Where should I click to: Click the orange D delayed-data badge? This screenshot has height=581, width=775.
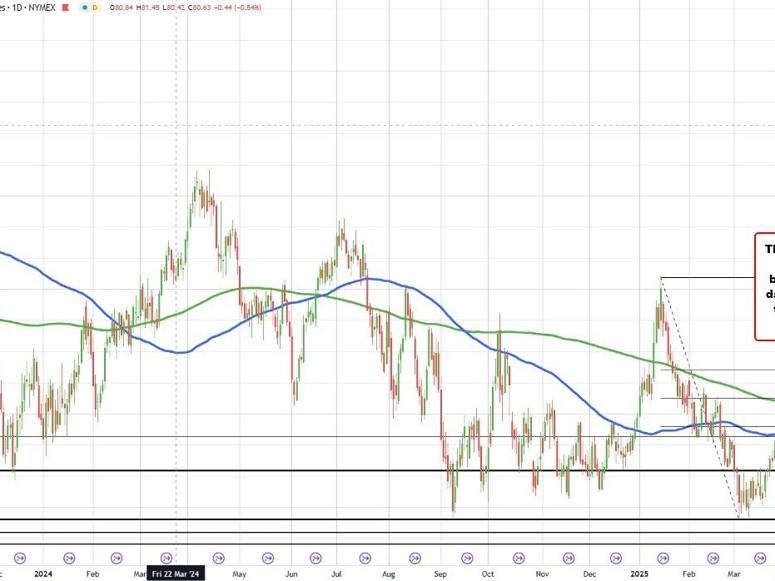[x=95, y=8]
